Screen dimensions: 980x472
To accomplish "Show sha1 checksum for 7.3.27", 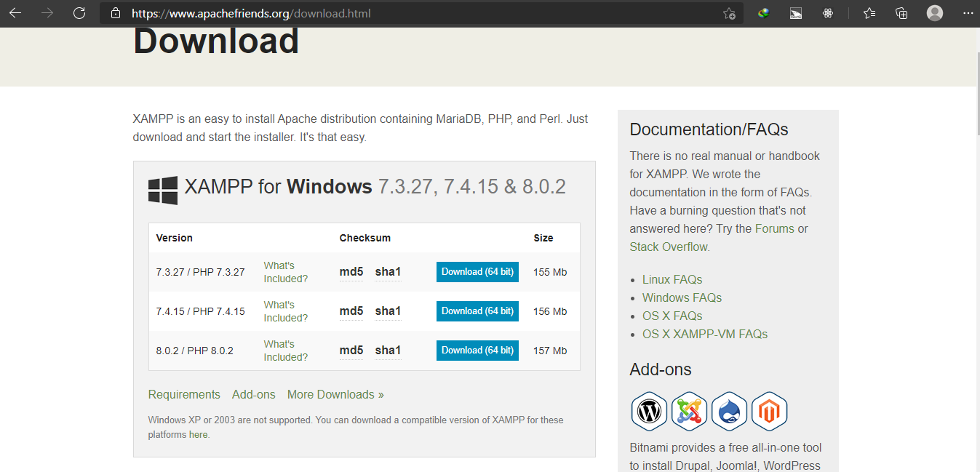I will point(388,272).
